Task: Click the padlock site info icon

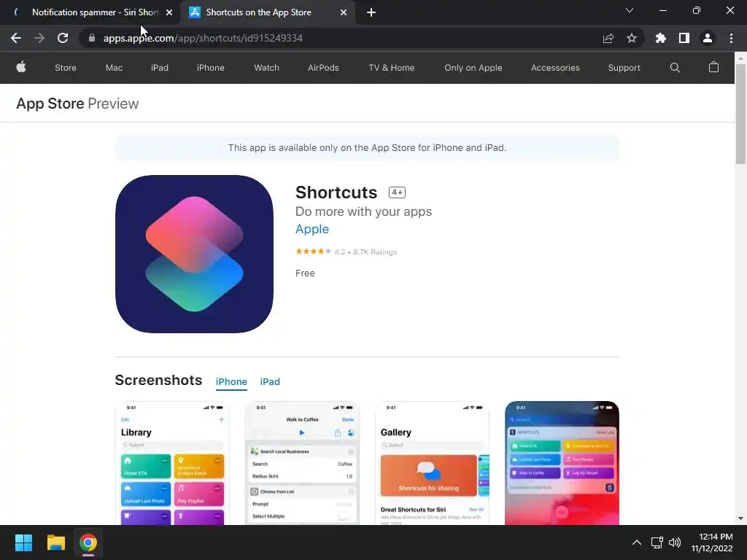Action: [x=91, y=38]
